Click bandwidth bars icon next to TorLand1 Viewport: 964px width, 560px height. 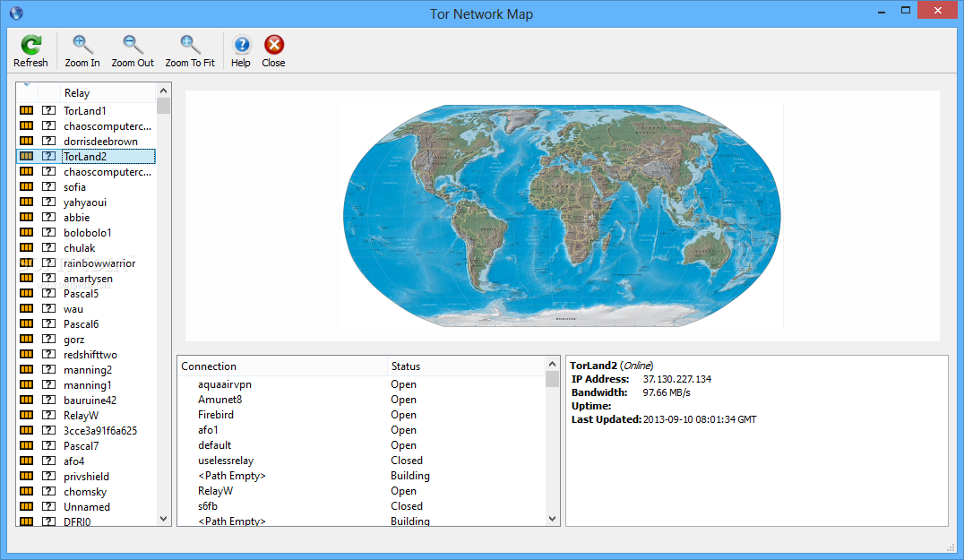pyautogui.click(x=27, y=110)
